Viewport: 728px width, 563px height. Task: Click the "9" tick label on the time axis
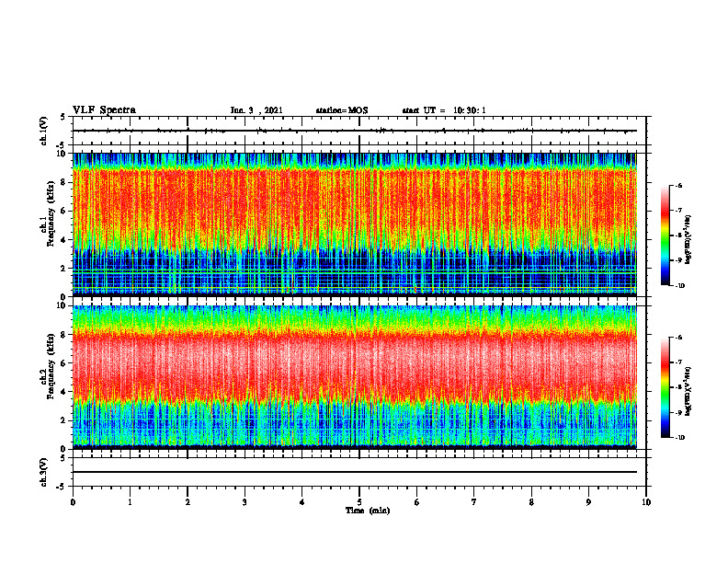click(x=588, y=502)
